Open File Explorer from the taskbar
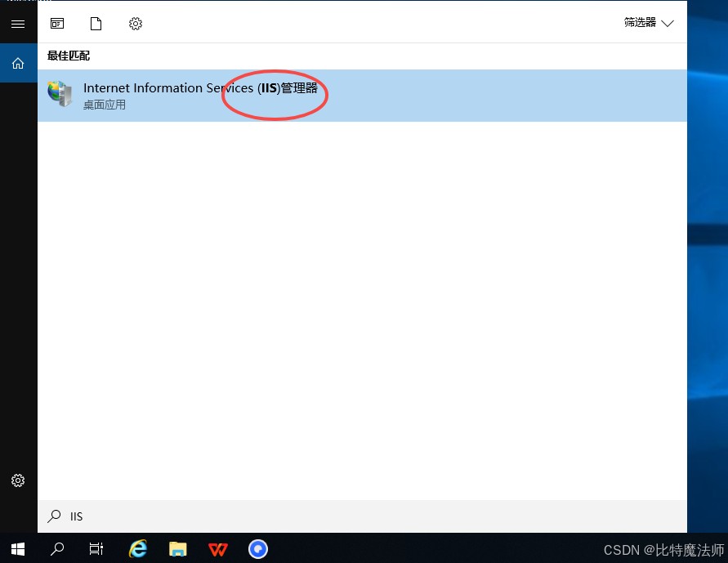 178,550
